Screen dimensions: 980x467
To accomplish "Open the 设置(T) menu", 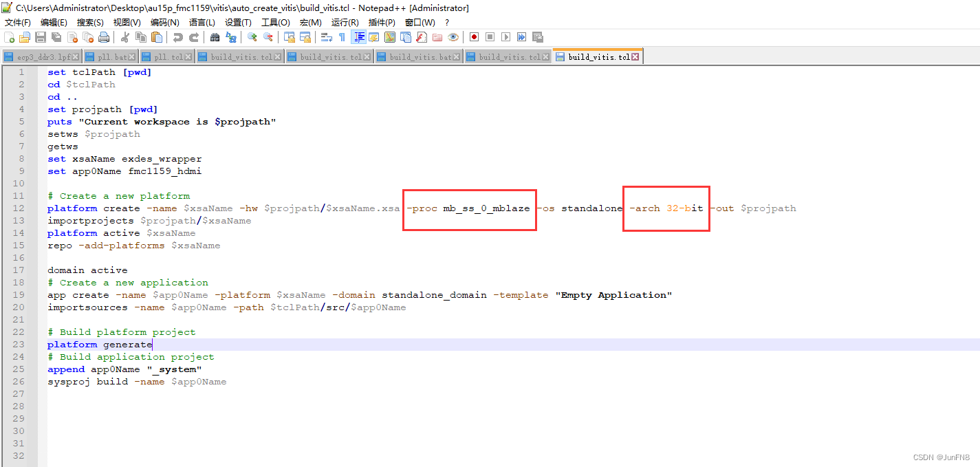I will [x=238, y=23].
